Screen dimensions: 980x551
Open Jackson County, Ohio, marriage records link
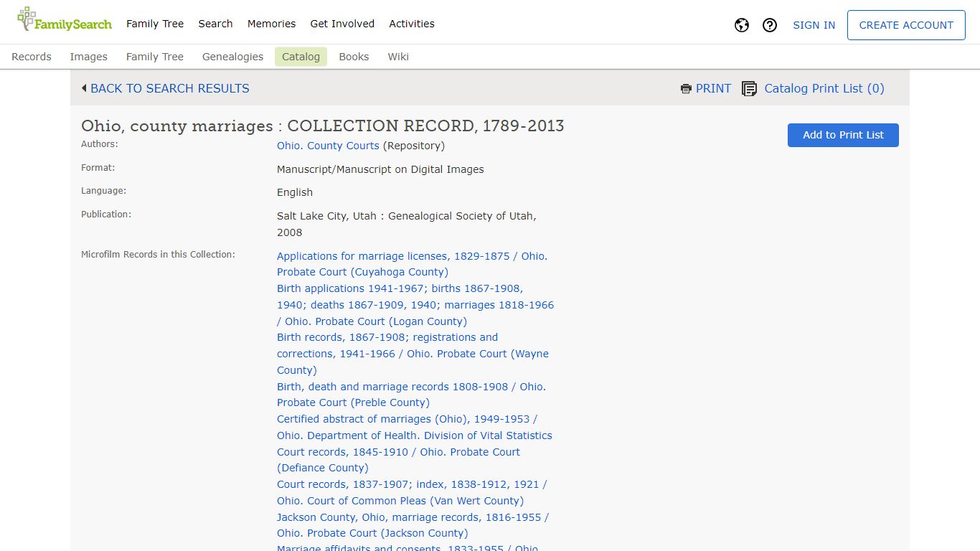[x=413, y=525]
